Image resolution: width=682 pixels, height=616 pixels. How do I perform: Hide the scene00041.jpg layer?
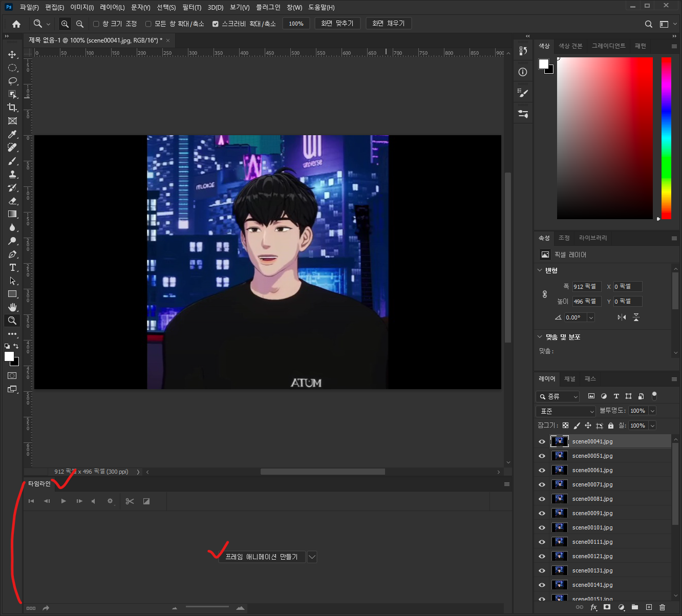coord(542,441)
